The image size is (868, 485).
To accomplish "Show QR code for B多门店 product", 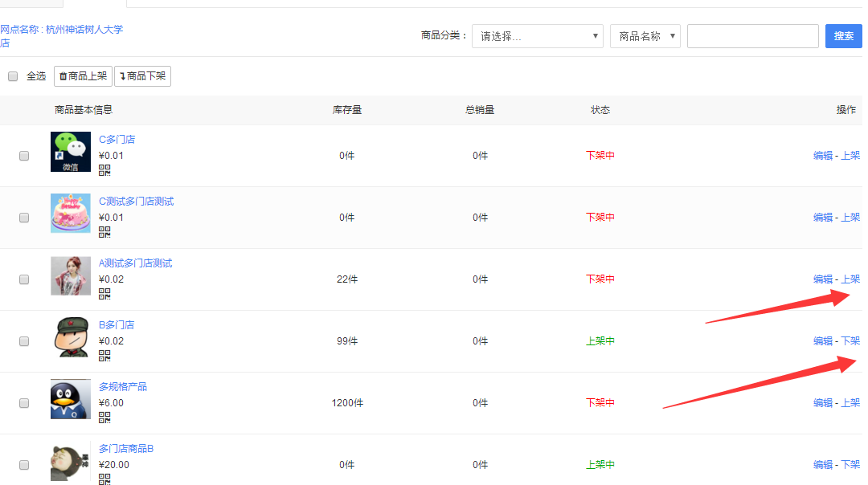I will [x=104, y=356].
